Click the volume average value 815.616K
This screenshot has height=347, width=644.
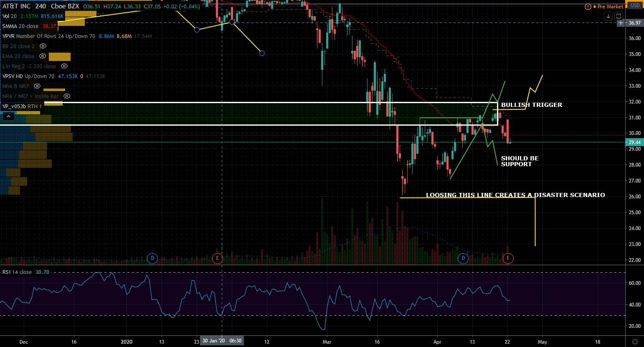click(53, 16)
